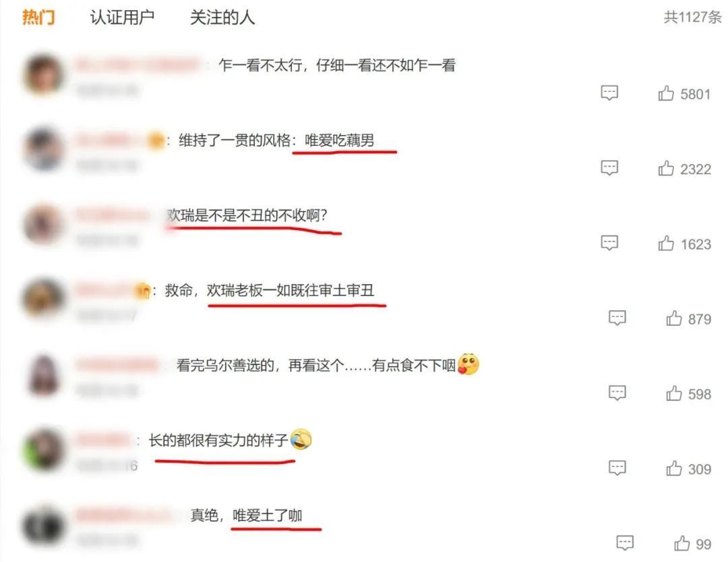Reply to the 乌尔善 comment
The height and width of the screenshot is (562, 728).
point(617,393)
